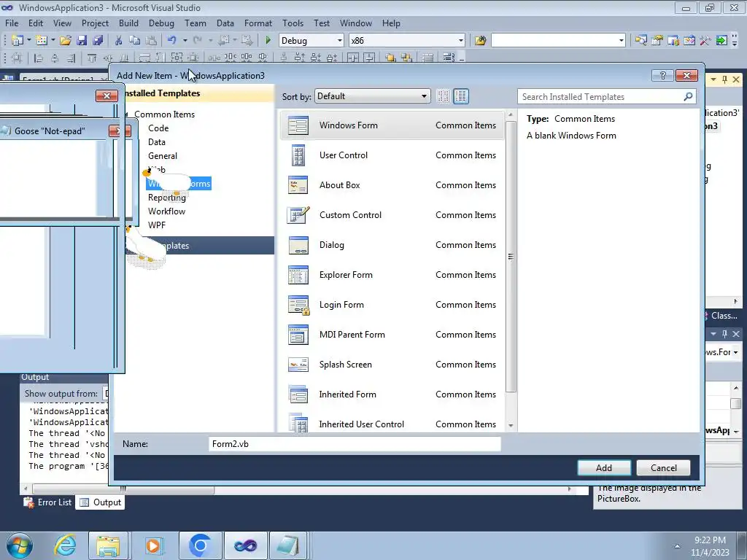Select the Dialog template
This screenshot has width=747, height=560.
[392, 245]
